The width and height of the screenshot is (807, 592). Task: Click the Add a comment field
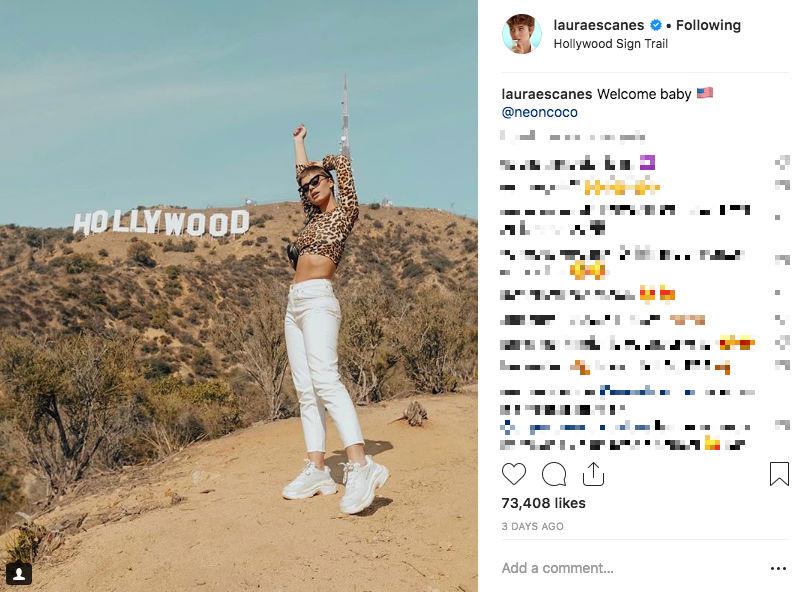tap(557, 568)
